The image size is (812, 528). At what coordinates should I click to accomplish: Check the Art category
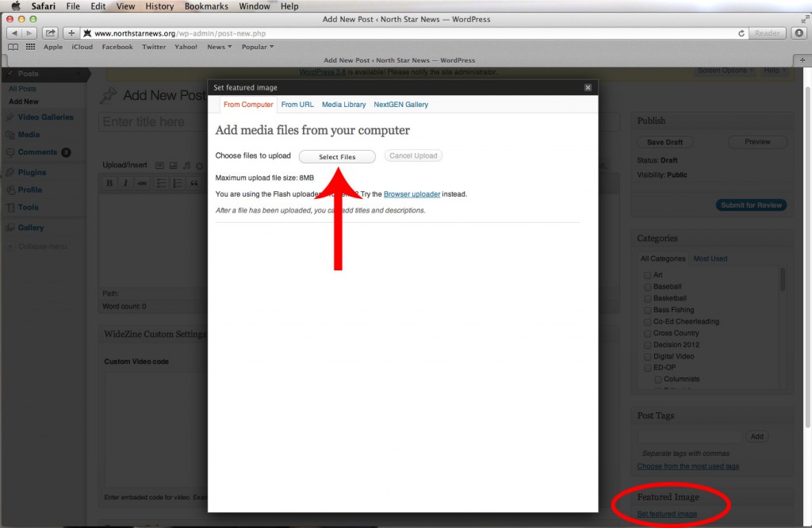[647, 275]
